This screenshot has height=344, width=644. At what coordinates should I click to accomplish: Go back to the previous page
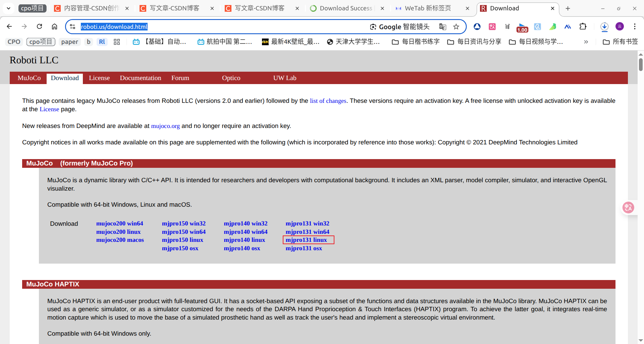point(9,26)
